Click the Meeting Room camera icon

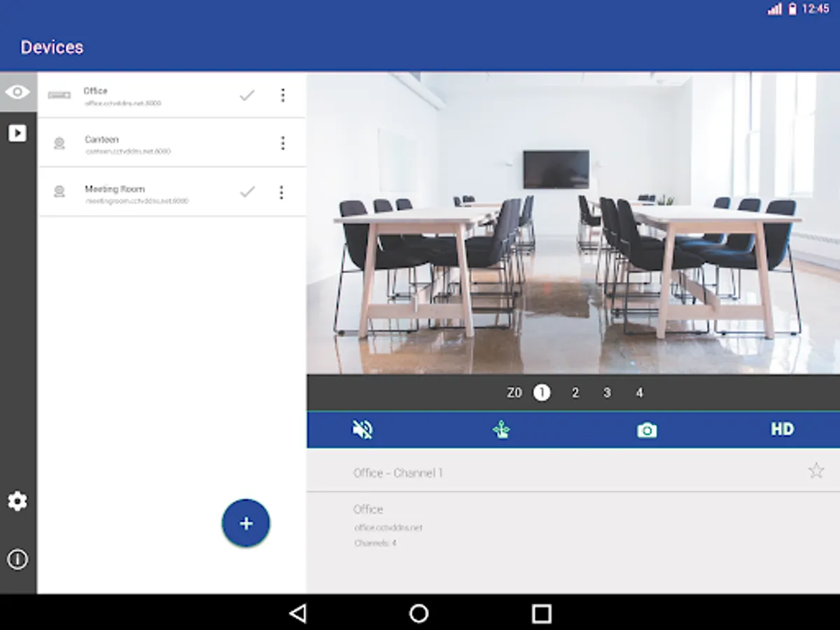pos(59,192)
